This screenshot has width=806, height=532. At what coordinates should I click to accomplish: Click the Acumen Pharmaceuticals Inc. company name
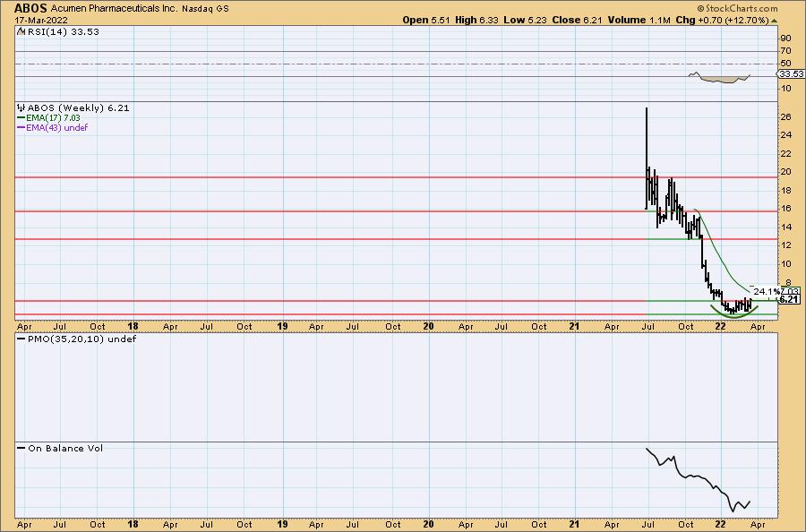point(115,9)
